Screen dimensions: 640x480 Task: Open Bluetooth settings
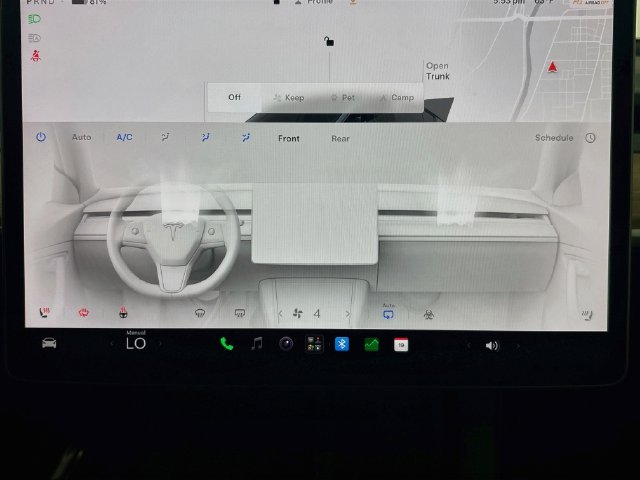(342, 344)
